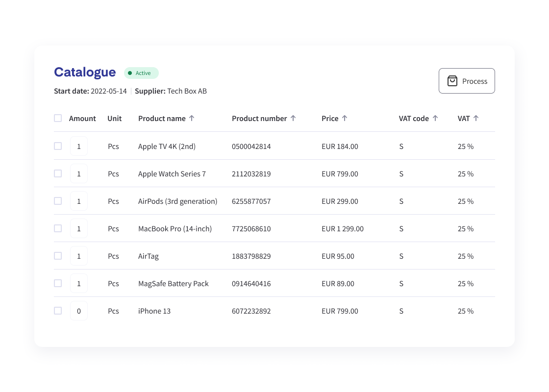Screen dimensions: 549x392
Task: Toggle the select-all checkbox in the header
Action: tap(58, 118)
